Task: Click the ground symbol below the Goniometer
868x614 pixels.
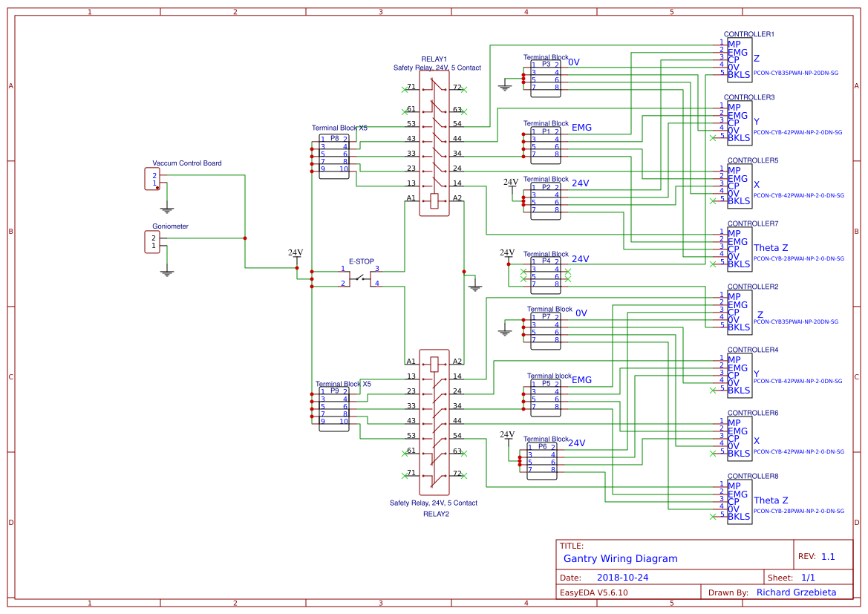Action: (166, 273)
